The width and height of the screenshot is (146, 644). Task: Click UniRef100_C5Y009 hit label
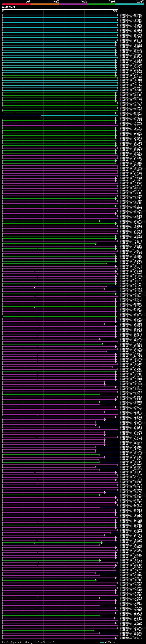131,32
